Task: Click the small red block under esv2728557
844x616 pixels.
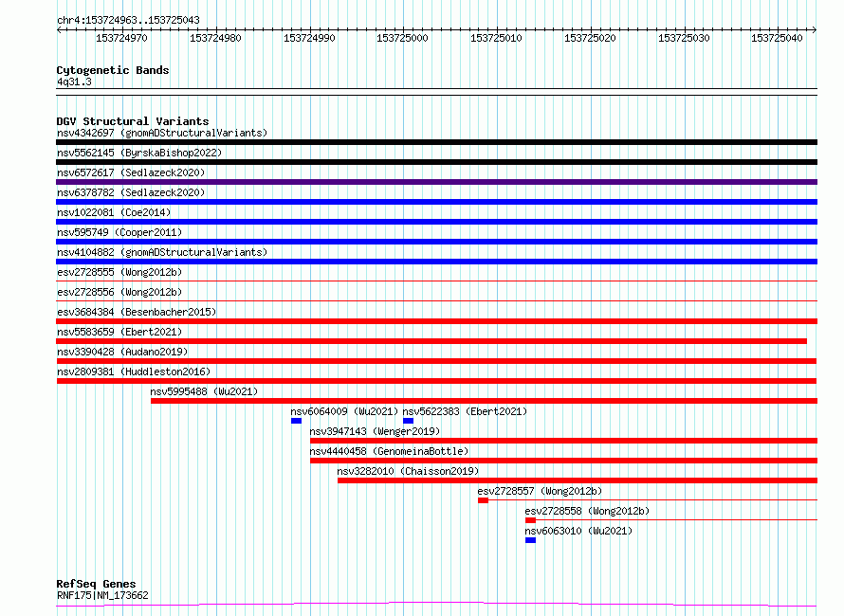Action: (x=483, y=500)
